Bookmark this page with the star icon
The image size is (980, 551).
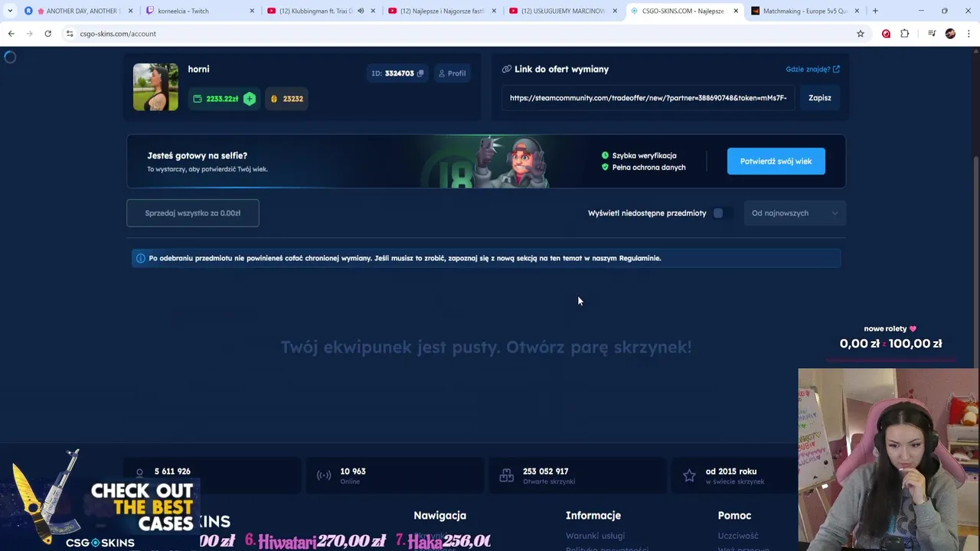click(x=861, y=34)
